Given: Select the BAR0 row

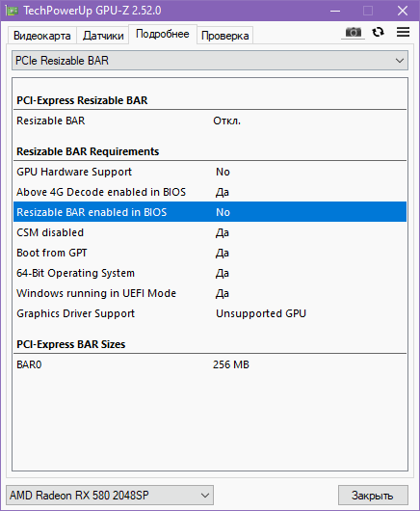Looking at the screenshot, I should tap(210, 364).
